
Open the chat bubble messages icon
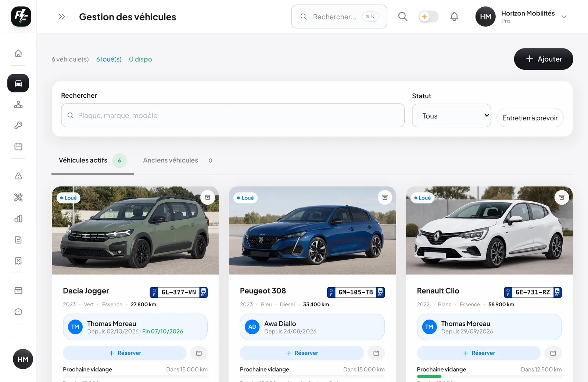coord(18,312)
